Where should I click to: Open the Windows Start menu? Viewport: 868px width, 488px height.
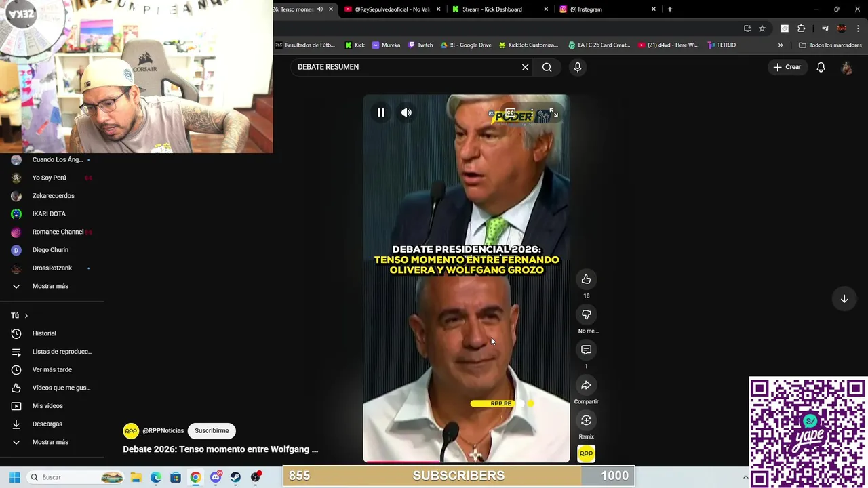coord(14,477)
